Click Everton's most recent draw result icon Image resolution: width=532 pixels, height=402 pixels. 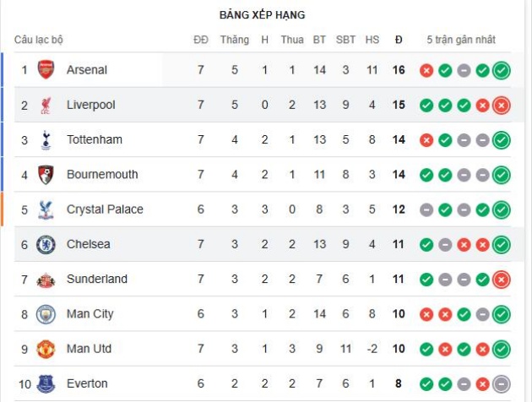(502, 384)
